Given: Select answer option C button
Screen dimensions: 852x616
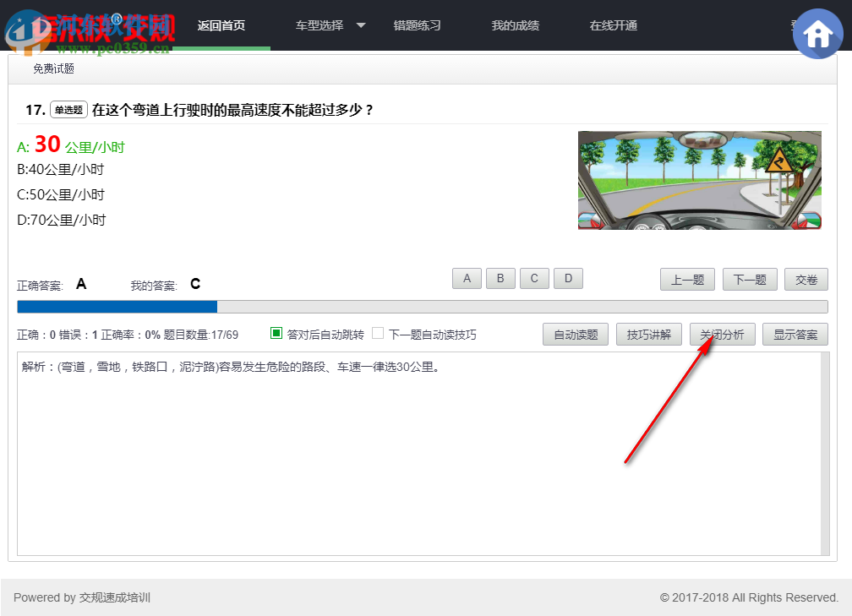Looking at the screenshot, I should (x=534, y=278).
